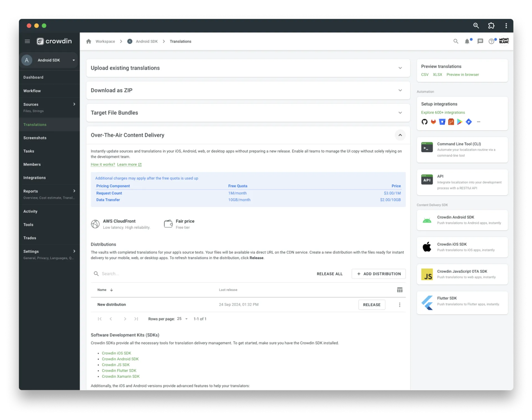532x420 pixels.
Task: Download translations preview as XLSX
Action: pos(437,75)
